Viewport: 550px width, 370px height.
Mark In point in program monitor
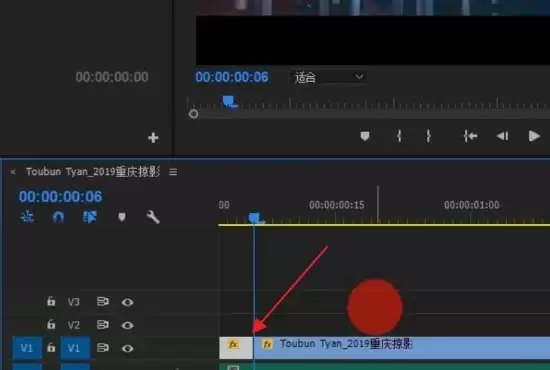(x=399, y=136)
